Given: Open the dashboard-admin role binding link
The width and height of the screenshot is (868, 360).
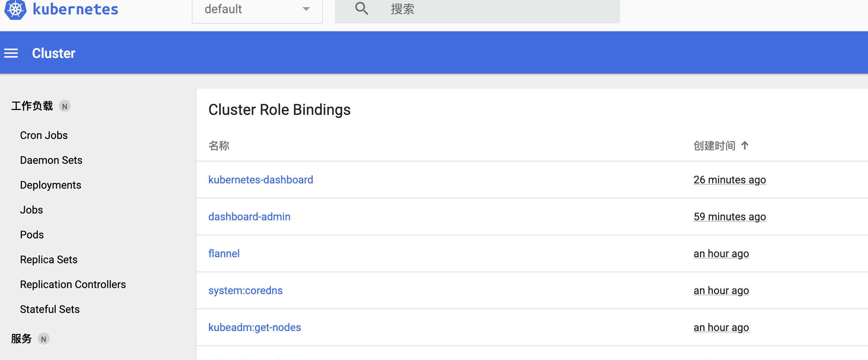Looking at the screenshot, I should (x=249, y=217).
